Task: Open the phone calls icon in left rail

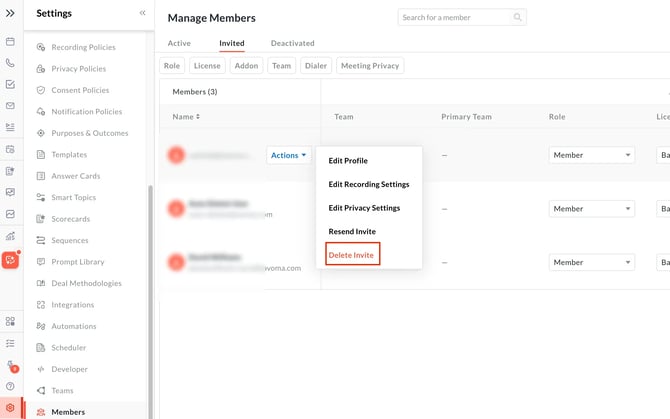Action: point(10,63)
